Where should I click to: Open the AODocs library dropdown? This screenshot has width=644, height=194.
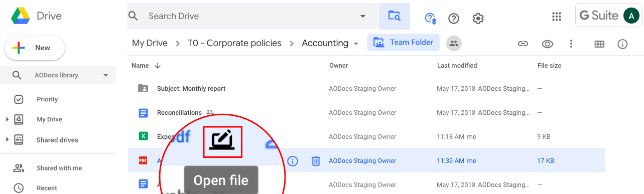(105, 75)
